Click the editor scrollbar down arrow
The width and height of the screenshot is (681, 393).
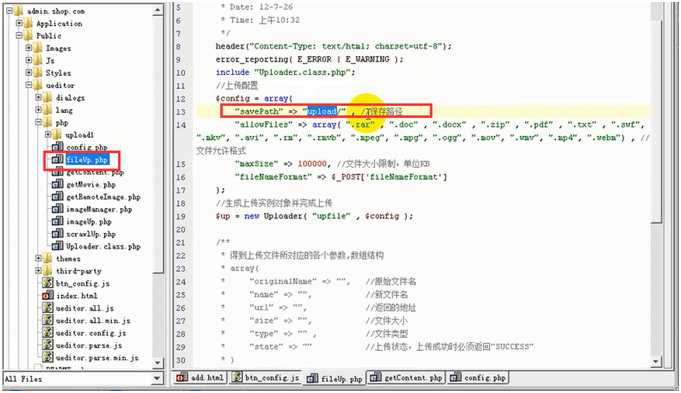656,361
